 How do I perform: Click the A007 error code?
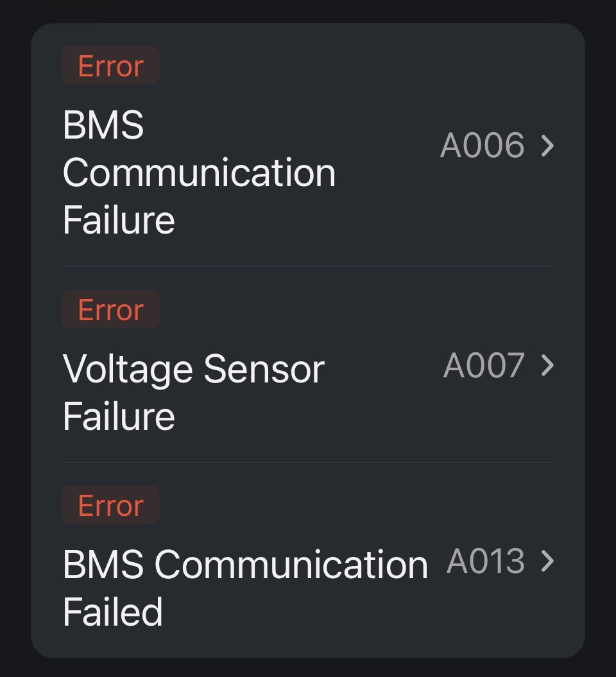click(x=484, y=366)
